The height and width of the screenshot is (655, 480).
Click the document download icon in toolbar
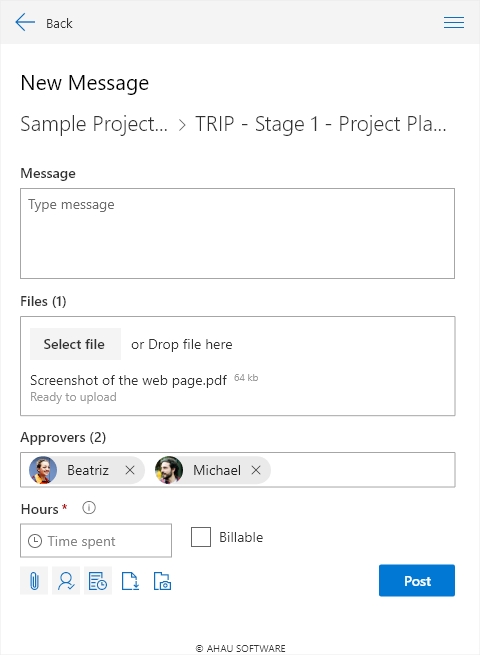(x=130, y=581)
